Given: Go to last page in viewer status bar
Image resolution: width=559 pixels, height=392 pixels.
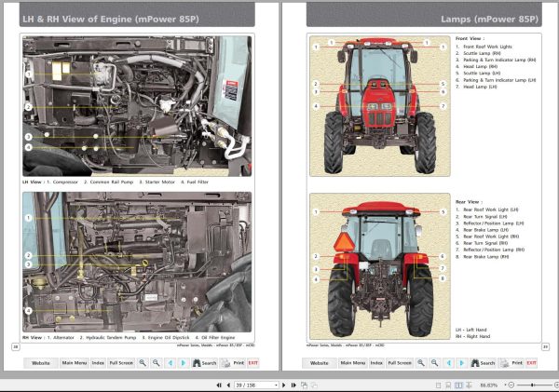Looking at the screenshot, I should click(293, 385).
